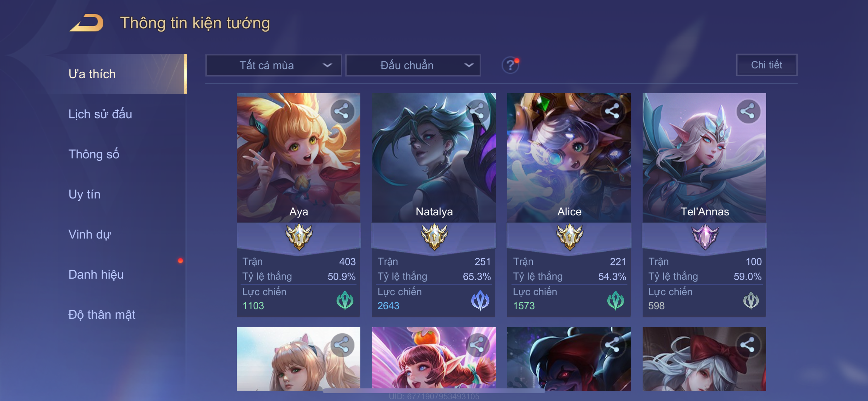Screen dimensions: 868x401
Task: Open the Danh hiệu tab
Action: 96,275
